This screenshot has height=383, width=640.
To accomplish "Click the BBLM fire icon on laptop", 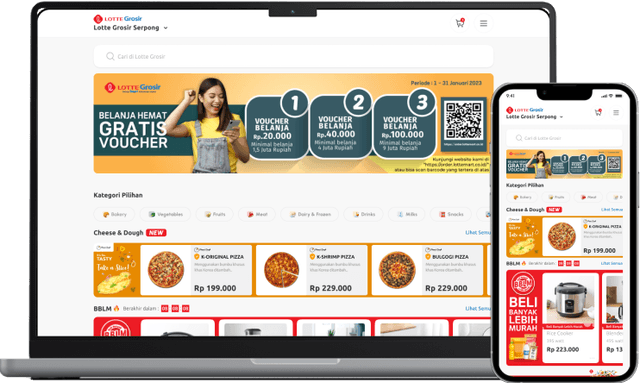I will point(116,308).
